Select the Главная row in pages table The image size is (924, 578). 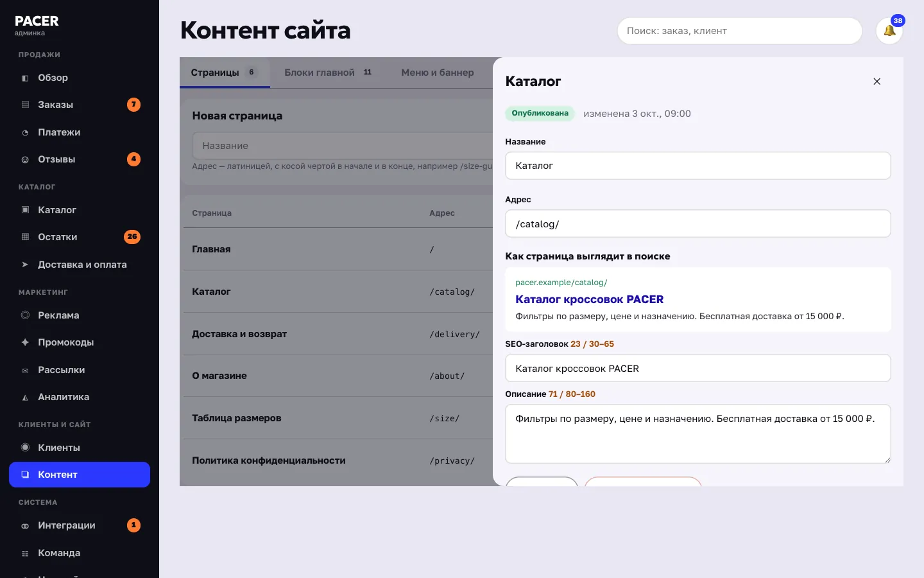pos(338,249)
